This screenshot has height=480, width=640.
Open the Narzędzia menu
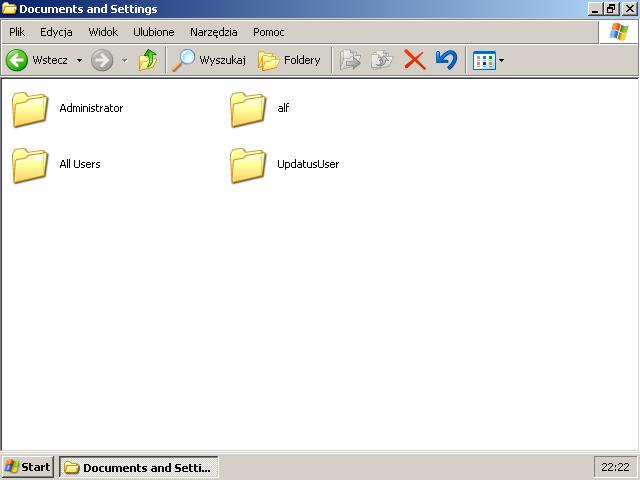(213, 32)
